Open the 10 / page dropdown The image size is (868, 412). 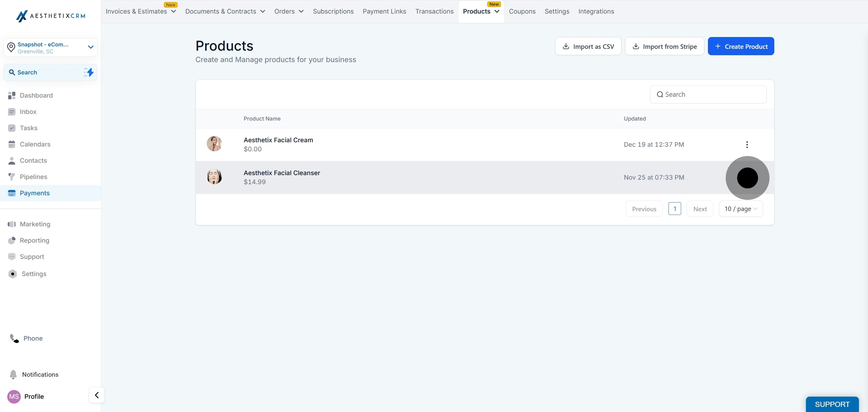pyautogui.click(x=741, y=209)
